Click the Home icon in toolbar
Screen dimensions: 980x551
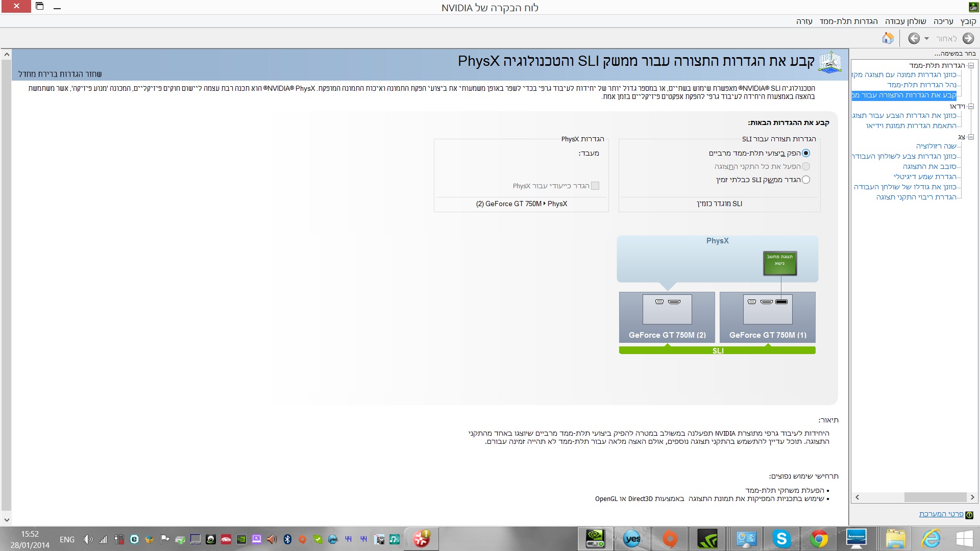coord(888,38)
